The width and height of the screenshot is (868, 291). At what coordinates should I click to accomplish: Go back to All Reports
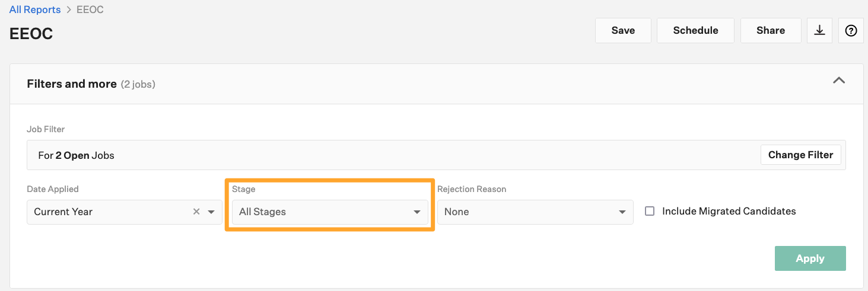[x=35, y=9]
